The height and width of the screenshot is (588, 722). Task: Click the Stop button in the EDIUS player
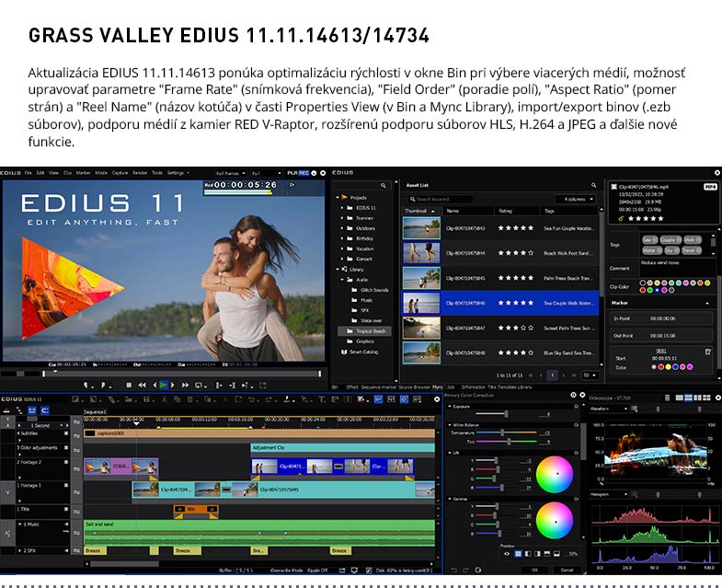[129, 385]
